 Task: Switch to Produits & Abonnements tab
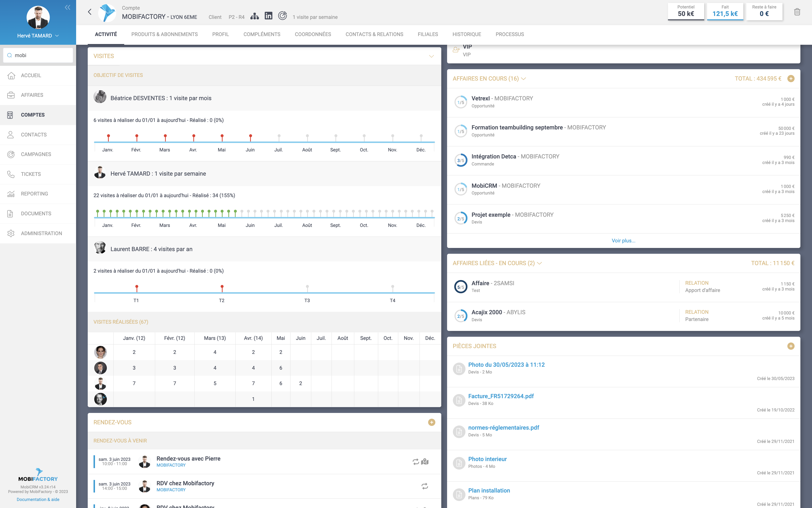164,34
